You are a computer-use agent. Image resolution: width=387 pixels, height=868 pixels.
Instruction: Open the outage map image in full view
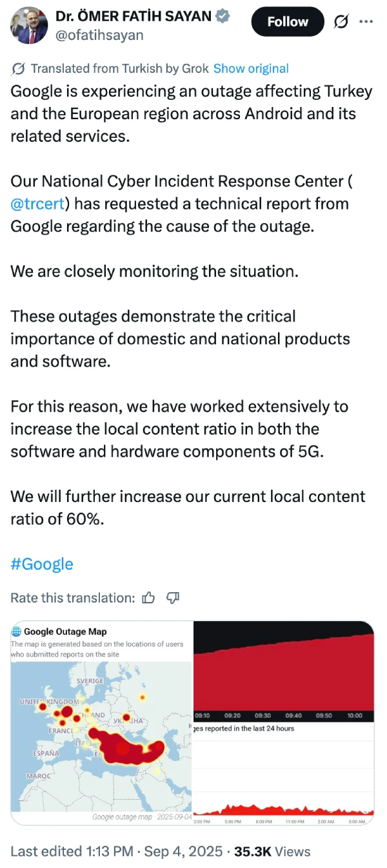[x=101, y=722]
